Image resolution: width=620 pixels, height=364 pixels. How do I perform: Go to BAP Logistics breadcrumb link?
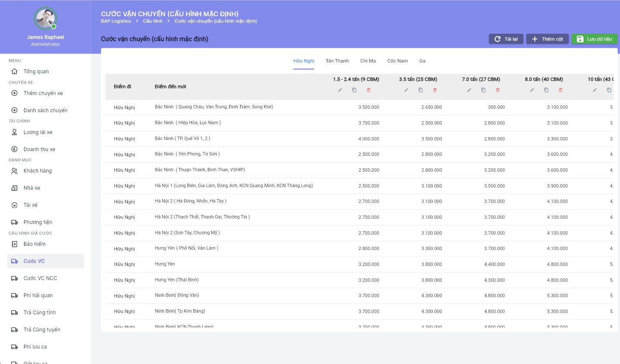click(116, 21)
